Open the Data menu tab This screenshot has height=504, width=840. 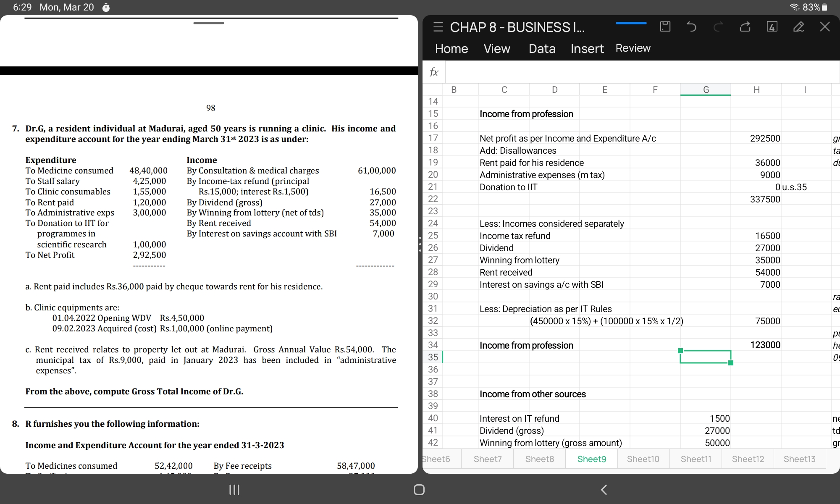[542, 49]
